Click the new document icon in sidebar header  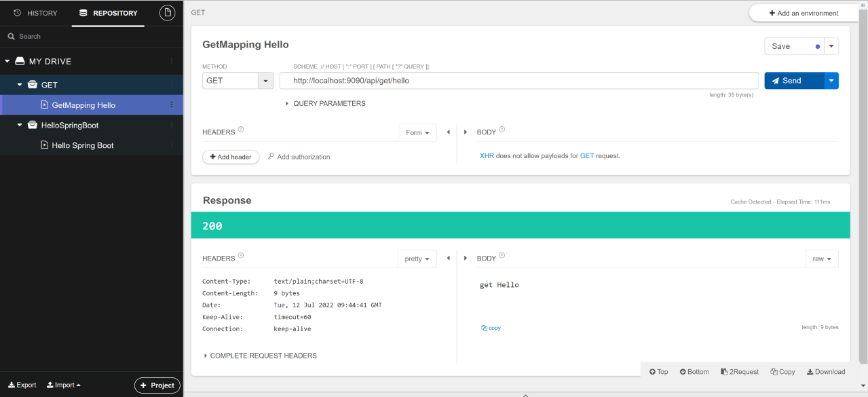pyautogui.click(x=167, y=13)
